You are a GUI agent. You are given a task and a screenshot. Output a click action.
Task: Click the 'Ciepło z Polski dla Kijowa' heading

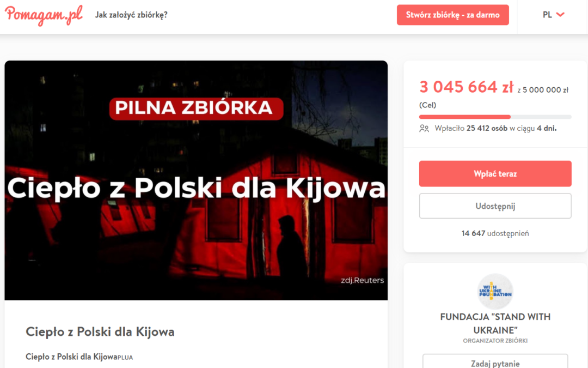click(100, 332)
